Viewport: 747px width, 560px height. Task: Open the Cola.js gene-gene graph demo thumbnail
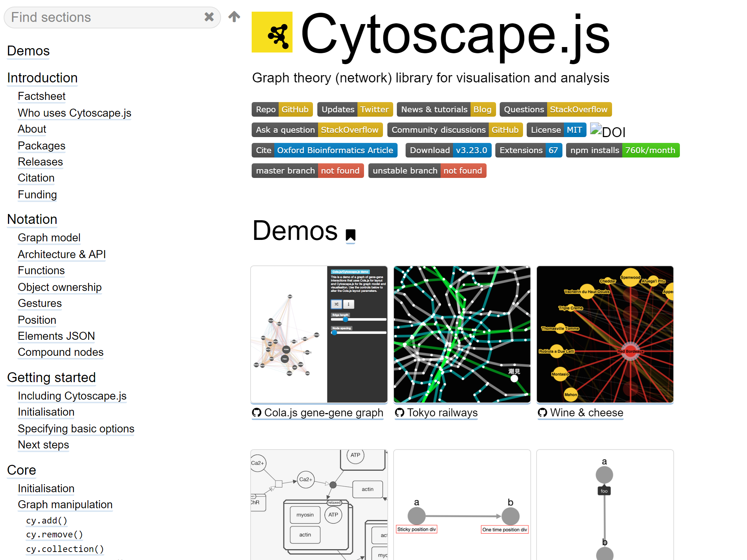[319, 334]
